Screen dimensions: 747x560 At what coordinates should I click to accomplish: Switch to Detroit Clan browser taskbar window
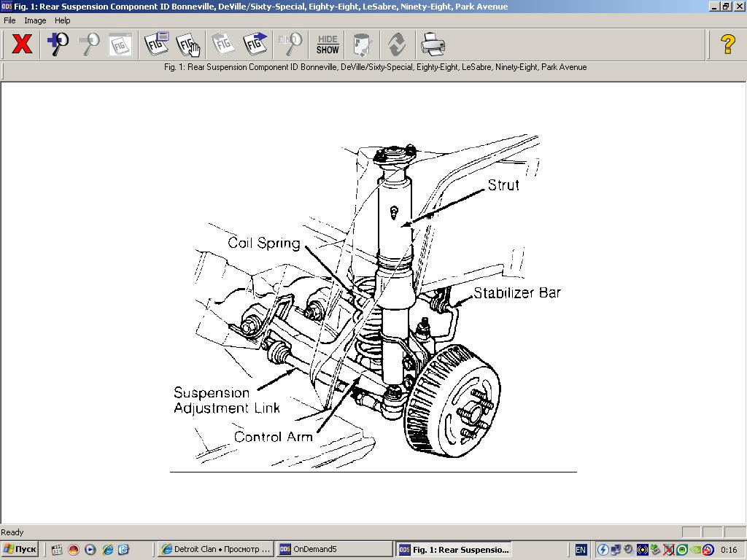pyautogui.click(x=215, y=549)
